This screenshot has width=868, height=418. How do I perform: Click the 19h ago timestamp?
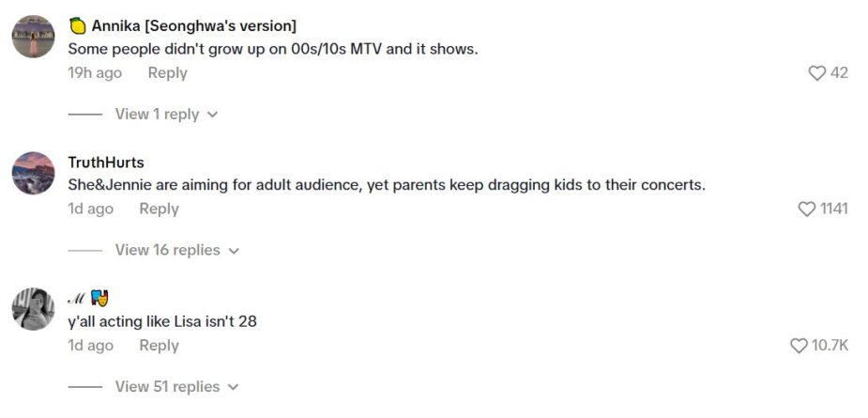95,73
